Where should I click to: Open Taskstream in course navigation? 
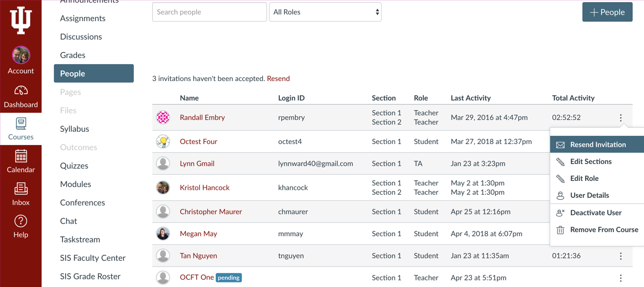point(80,239)
